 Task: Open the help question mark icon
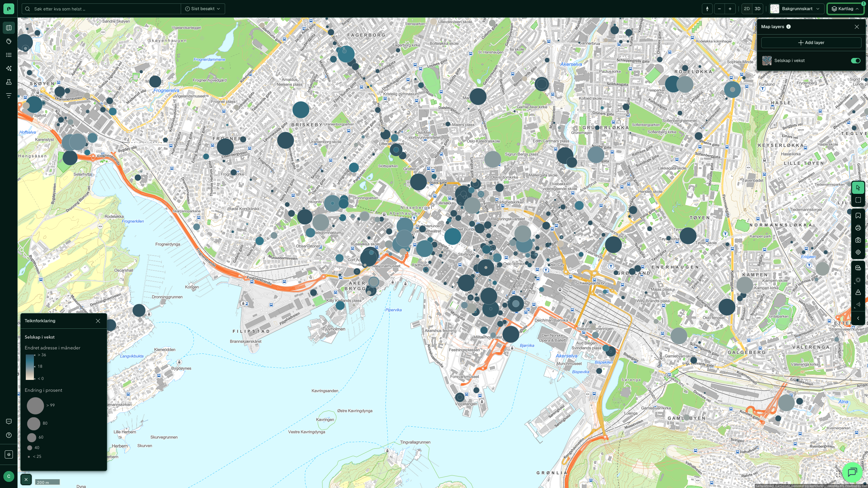(x=9, y=435)
